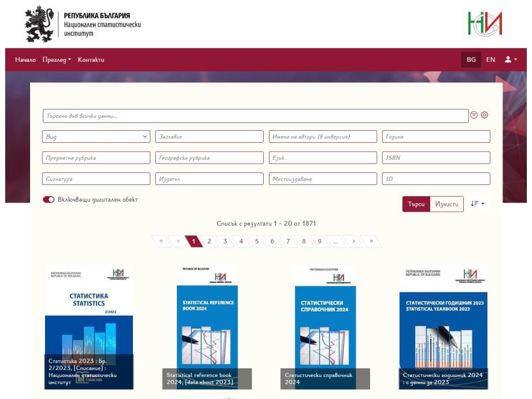Screen dimensions: 532x399
Task: Expand the 'Преглед' menu
Action: click(x=57, y=60)
